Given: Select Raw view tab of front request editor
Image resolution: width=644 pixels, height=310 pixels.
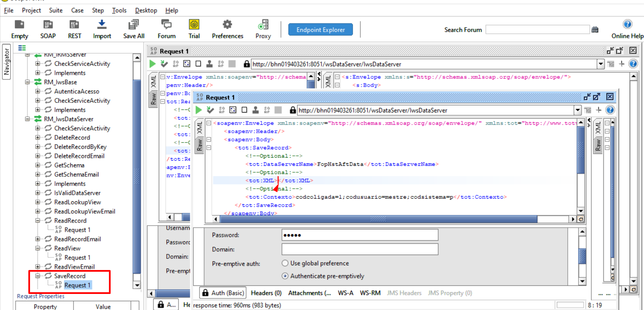Looking at the screenshot, I should (200, 145).
